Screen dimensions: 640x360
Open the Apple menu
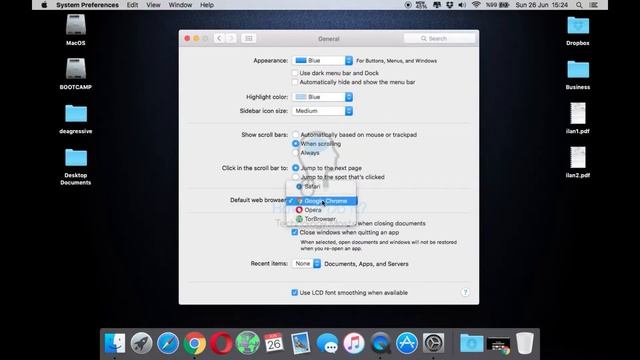tap(44, 5)
